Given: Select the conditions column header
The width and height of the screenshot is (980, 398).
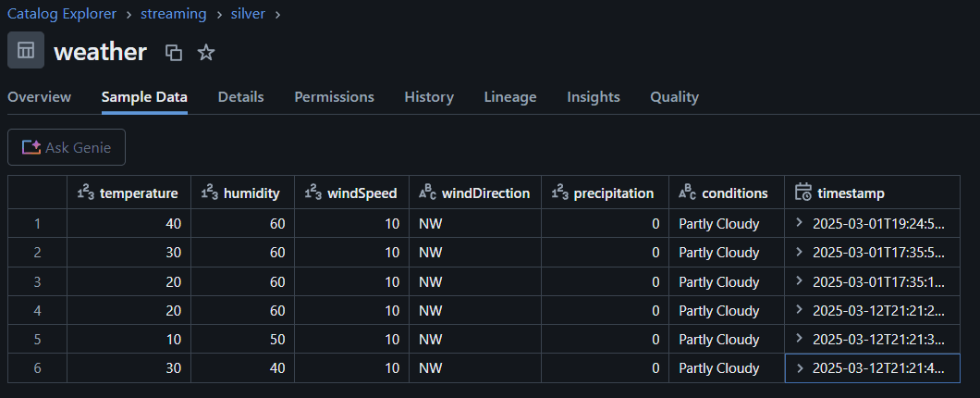Looking at the screenshot, I should click(727, 193).
